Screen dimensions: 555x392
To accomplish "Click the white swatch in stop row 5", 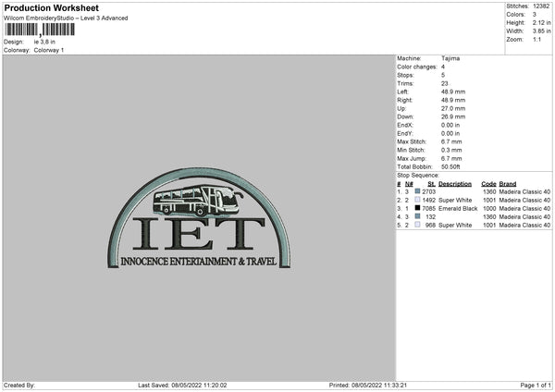I will (x=417, y=225).
